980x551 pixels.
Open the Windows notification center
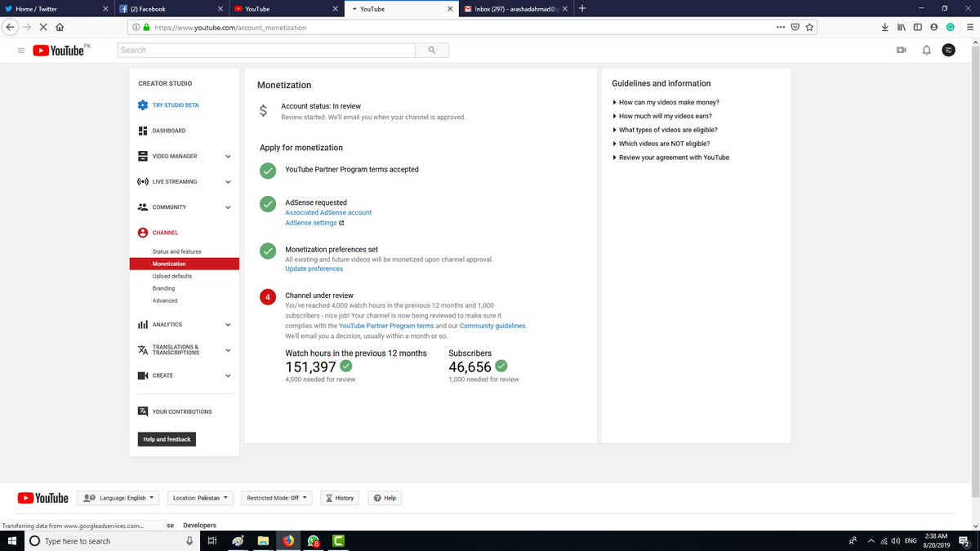964,540
